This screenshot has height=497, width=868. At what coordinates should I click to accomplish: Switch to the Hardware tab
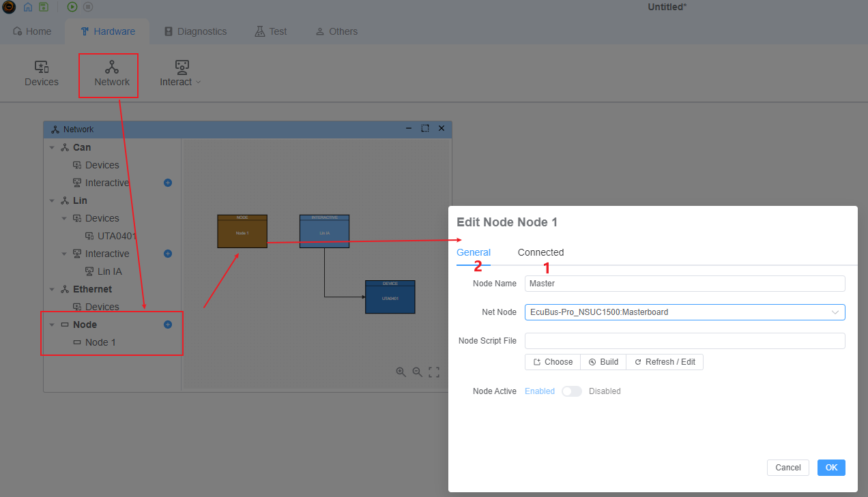108,31
